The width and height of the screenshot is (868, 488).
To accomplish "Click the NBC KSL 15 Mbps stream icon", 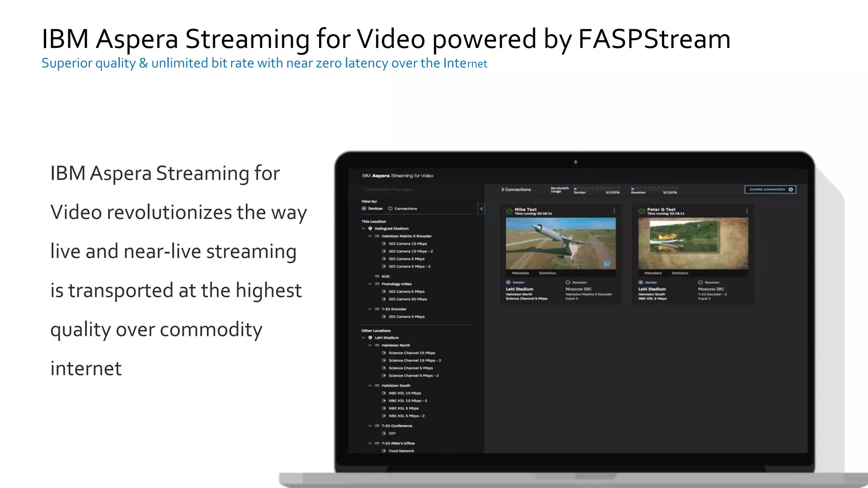I will coord(384,393).
